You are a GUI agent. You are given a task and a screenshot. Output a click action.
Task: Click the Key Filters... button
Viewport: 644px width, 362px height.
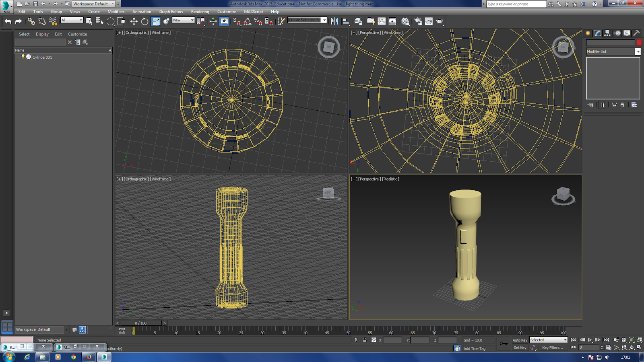point(552,348)
